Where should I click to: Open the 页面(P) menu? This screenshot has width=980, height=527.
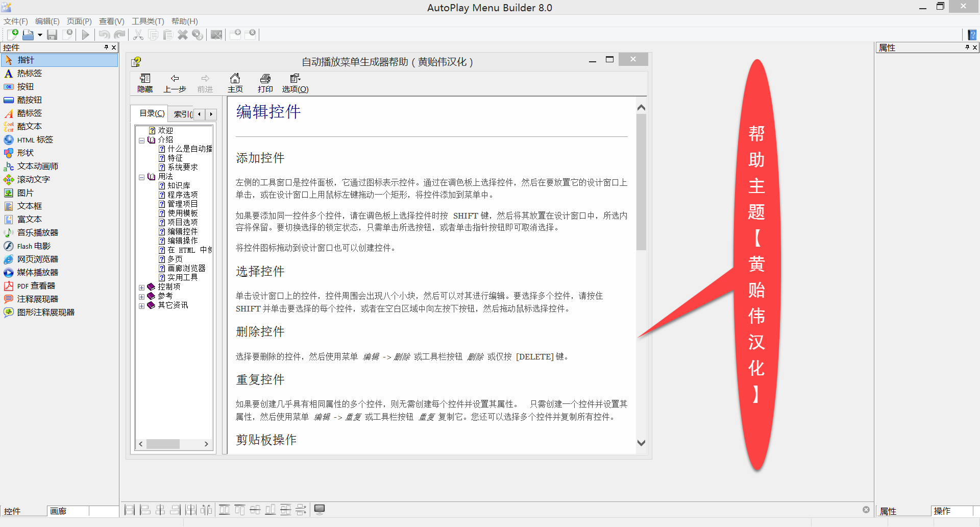pos(79,21)
